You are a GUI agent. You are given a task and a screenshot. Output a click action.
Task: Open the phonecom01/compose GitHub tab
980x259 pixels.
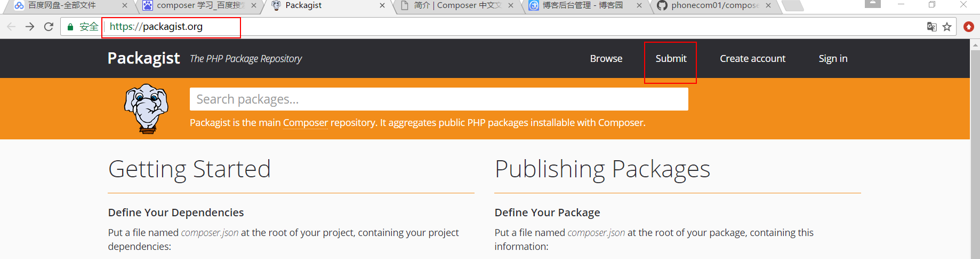[714, 5]
